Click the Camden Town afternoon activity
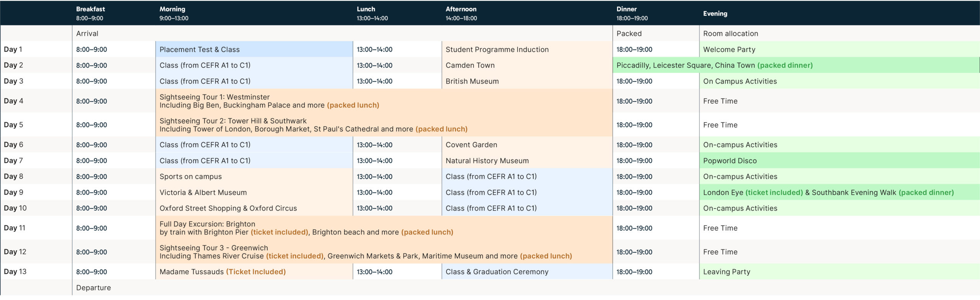Screen dimensions: 980x300 click(470, 66)
